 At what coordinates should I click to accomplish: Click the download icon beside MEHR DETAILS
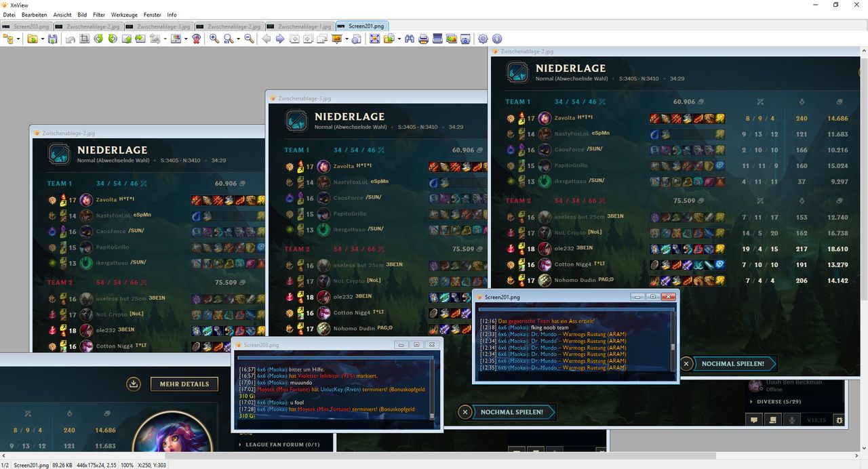133,384
